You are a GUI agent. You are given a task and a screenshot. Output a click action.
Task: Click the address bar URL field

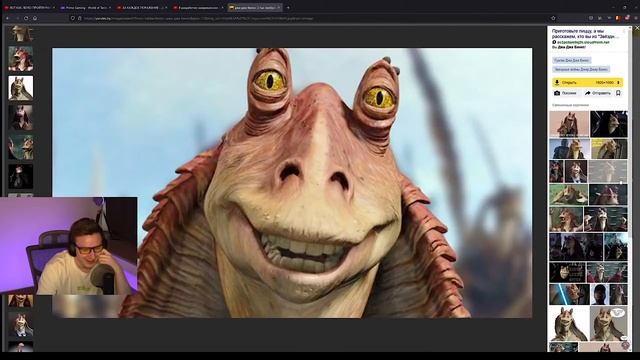(314, 18)
